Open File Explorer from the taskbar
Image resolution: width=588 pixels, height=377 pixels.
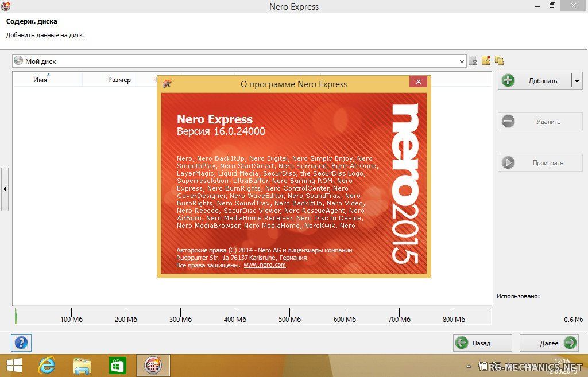[82, 366]
